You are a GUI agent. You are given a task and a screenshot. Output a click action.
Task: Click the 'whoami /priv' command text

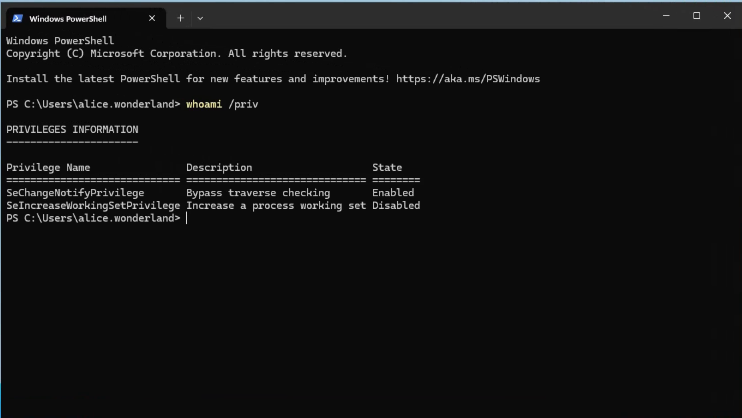click(219, 104)
